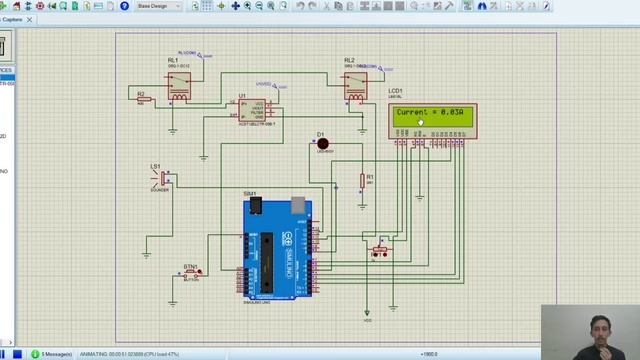Select the R2 resistor
The height and width of the screenshot is (360, 640).
pos(144,99)
